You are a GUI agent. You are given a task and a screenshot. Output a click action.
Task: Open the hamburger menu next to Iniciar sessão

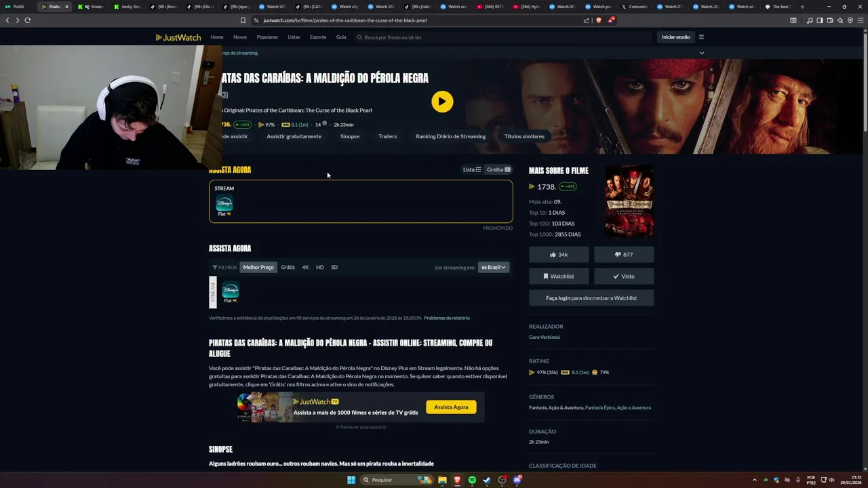tap(701, 37)
